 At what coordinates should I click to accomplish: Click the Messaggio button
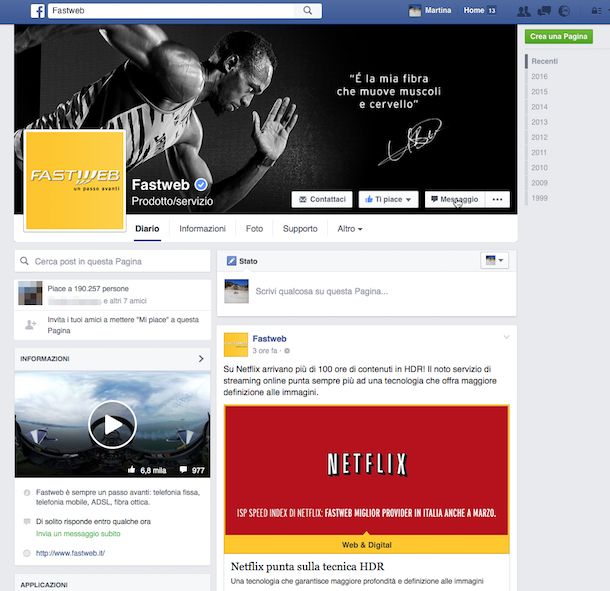pos(455,199)
